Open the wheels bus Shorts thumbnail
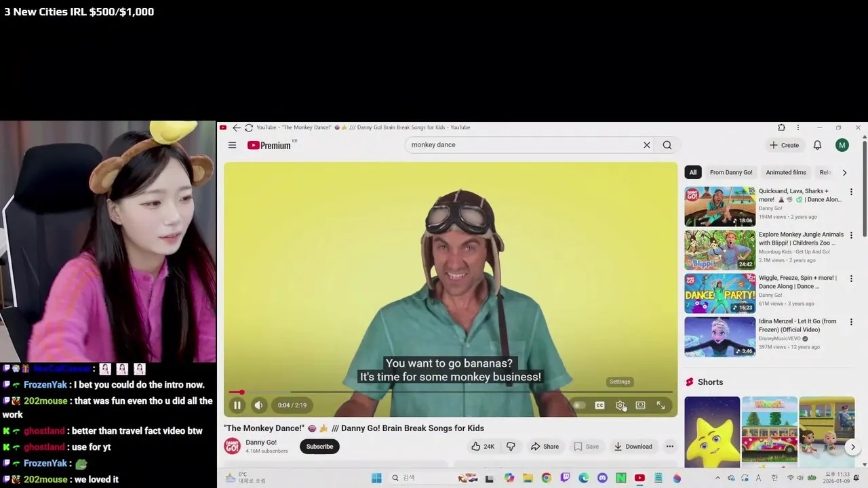 770,431
